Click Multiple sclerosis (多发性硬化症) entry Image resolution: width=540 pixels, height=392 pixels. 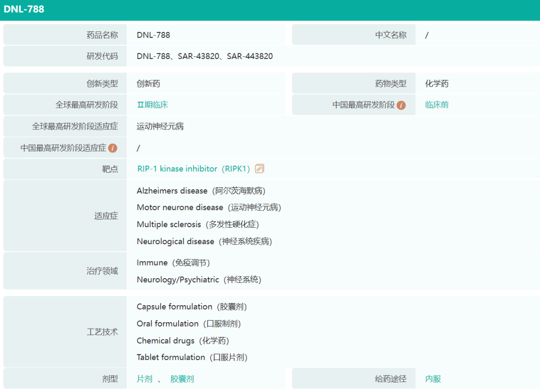click(x=197, y=224)
